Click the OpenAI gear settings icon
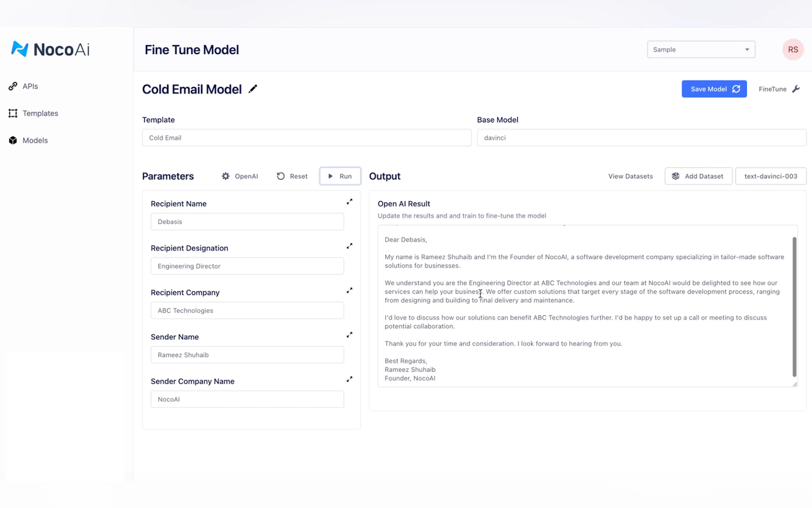Image resolution: width=812 pixels, height=508 pixels. (226, 176)
